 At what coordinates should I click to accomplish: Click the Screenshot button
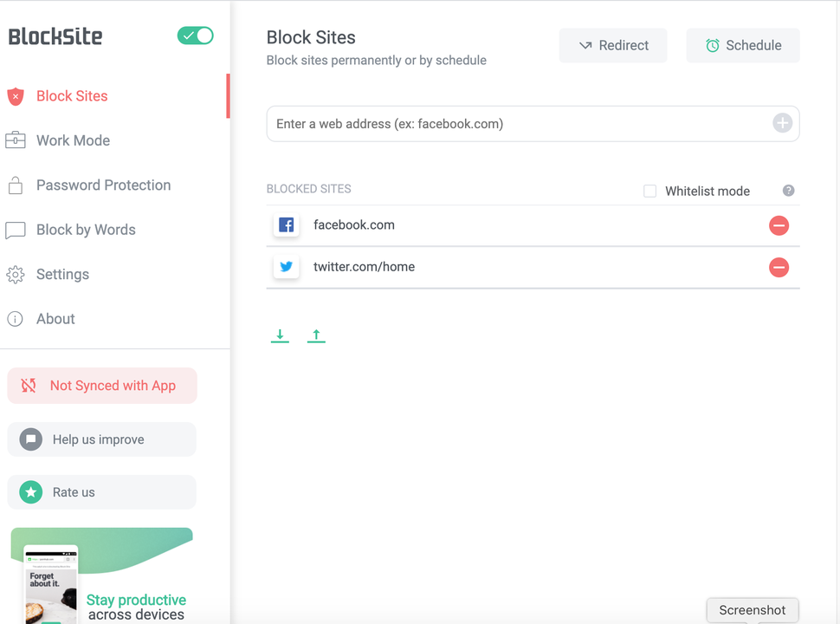[753, 610]
